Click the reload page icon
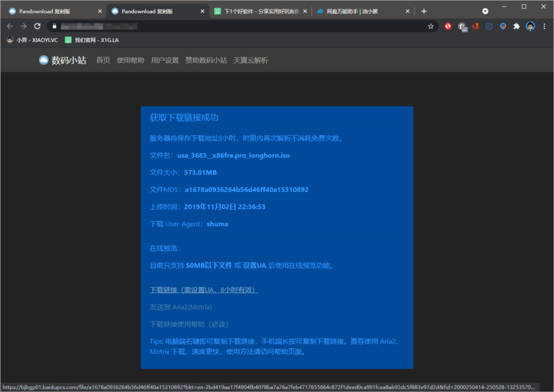Image resolution: width=554 pixels, height=392 pixels. point(37,26)
